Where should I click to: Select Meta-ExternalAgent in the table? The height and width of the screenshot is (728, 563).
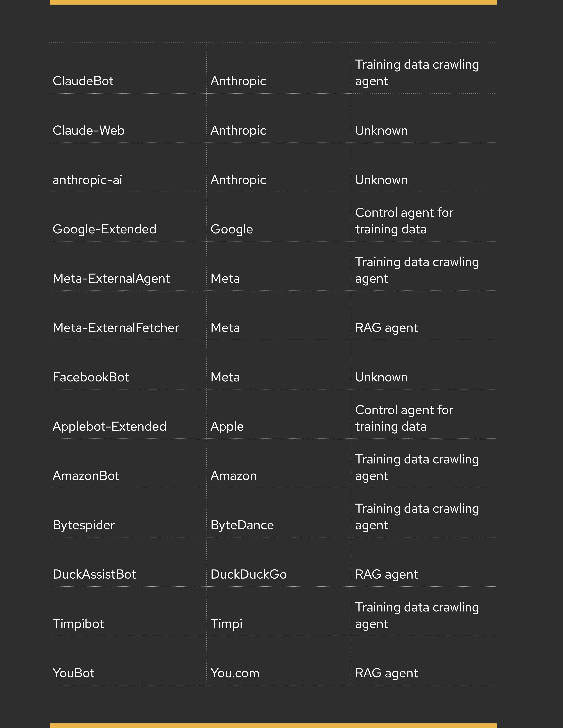tap(111, 279)
